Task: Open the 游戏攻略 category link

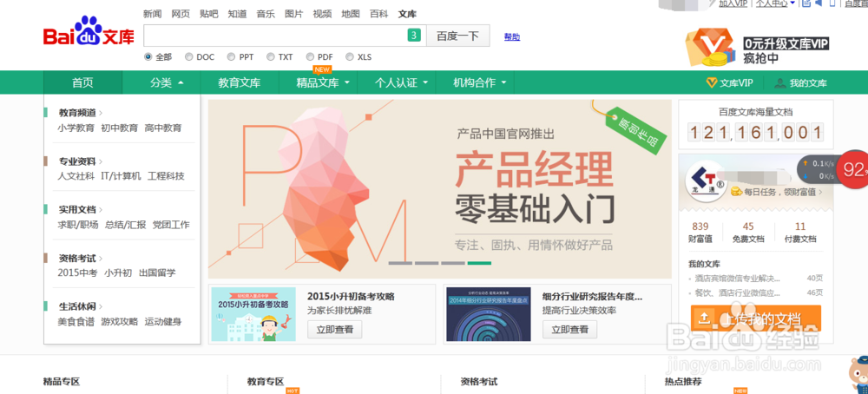Action: [120, 321]
